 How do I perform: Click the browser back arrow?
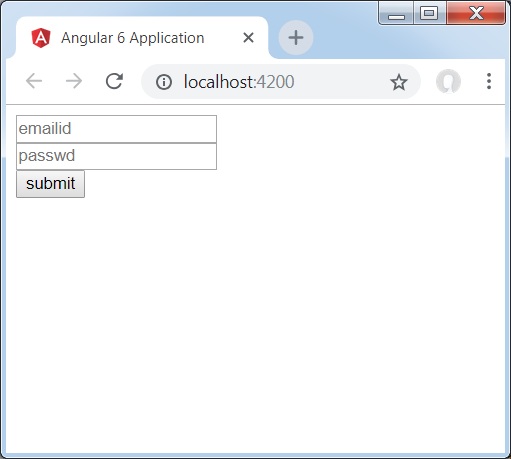[x=34, y=81]
